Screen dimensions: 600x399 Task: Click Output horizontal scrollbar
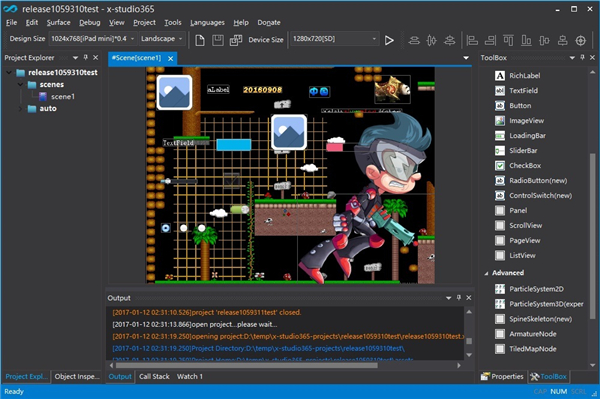247,365
